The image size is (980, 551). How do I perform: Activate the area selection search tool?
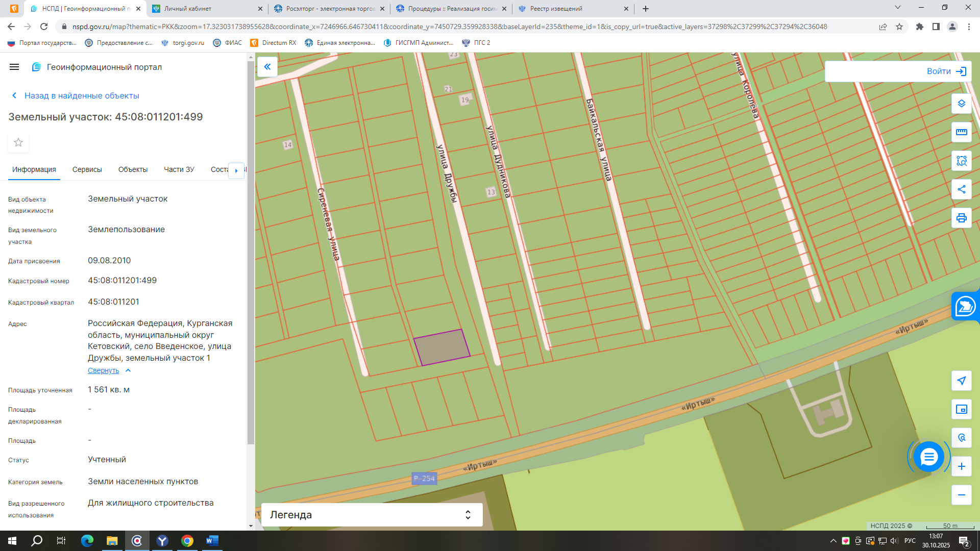(x=961, y=161)
